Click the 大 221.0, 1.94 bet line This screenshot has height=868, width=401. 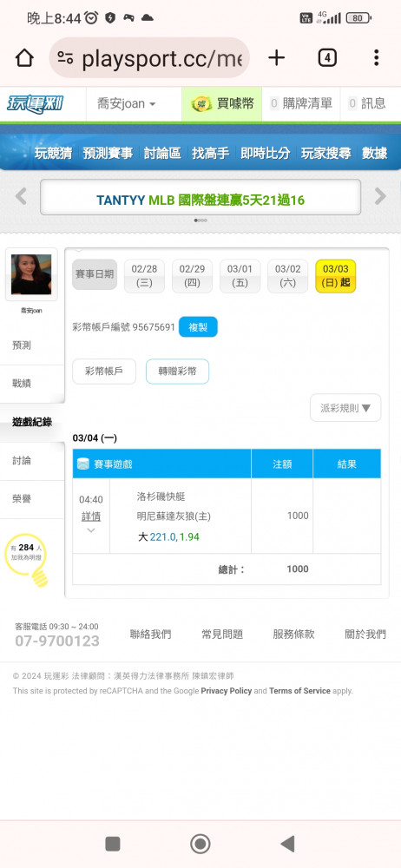(168, 537)
